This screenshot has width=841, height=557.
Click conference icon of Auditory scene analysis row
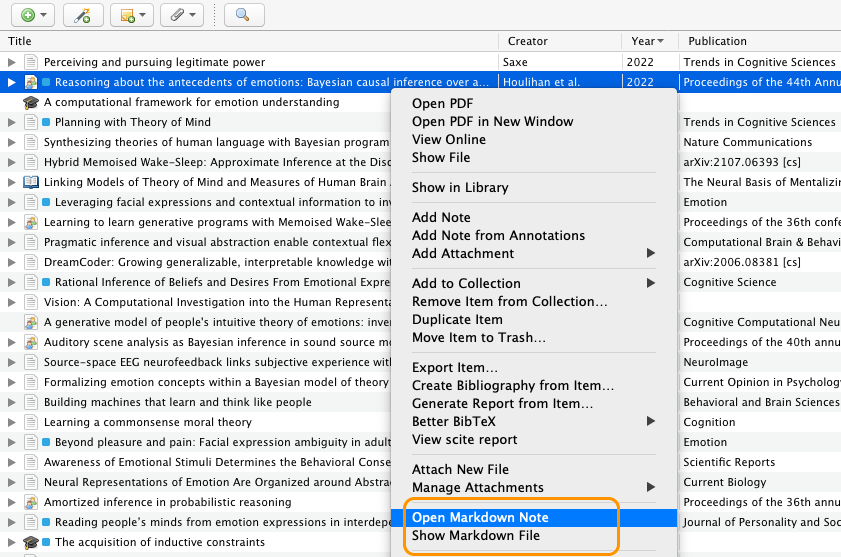pyautogui.click(x=31, y=342)
